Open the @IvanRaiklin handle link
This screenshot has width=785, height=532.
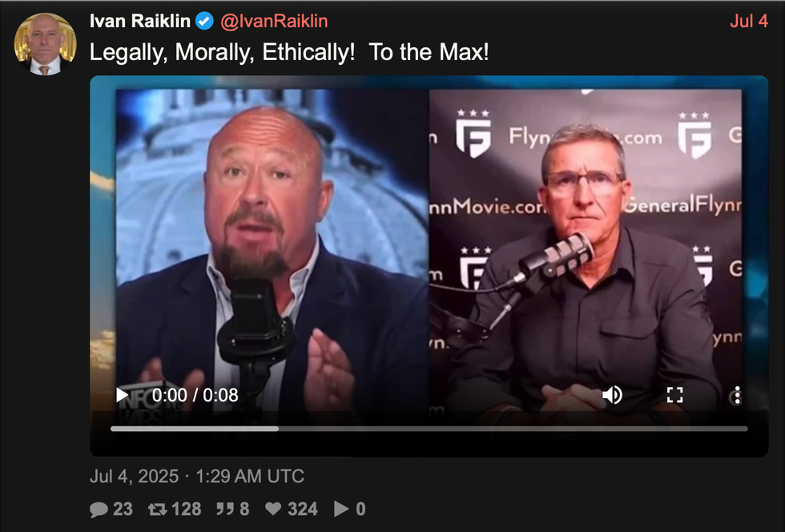pos(274,21)
